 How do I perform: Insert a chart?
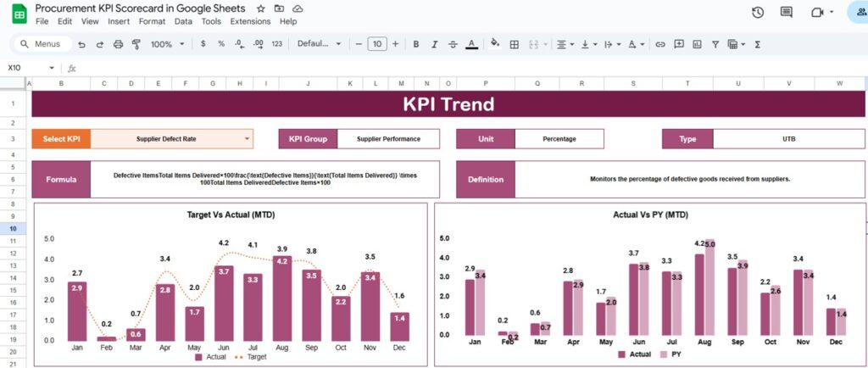(x=697, y=44)
